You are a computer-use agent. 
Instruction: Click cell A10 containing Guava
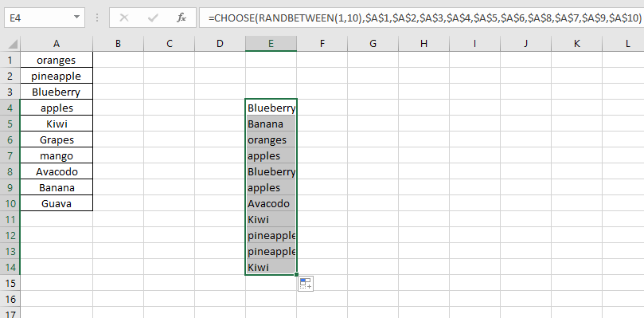point(57,203)
